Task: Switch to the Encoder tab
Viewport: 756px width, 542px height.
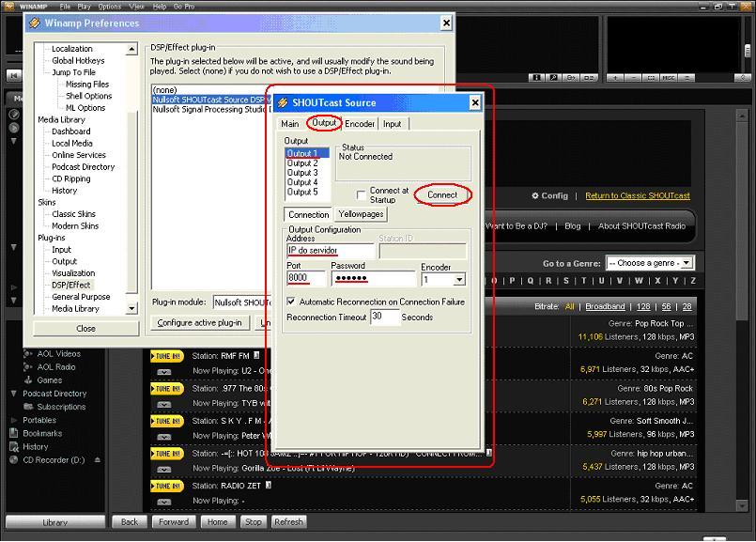Action: (360, 124)
